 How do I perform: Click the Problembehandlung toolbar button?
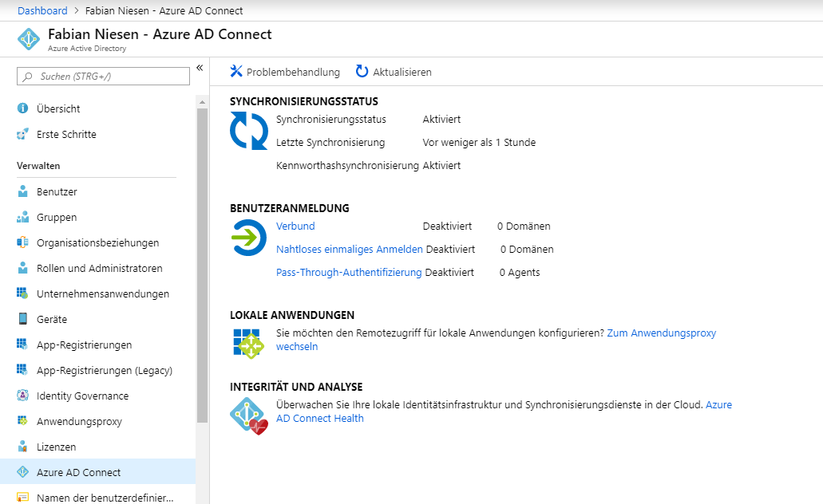pyautogui.click(x=285, y=72)
